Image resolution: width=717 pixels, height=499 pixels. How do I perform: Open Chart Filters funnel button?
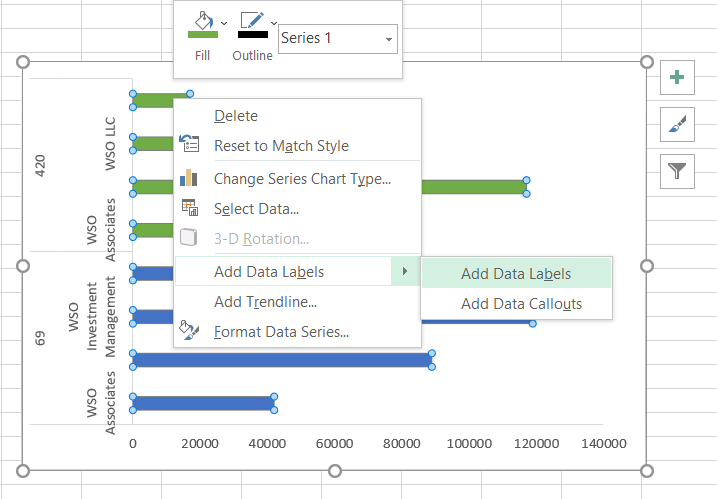pos(678,171)
